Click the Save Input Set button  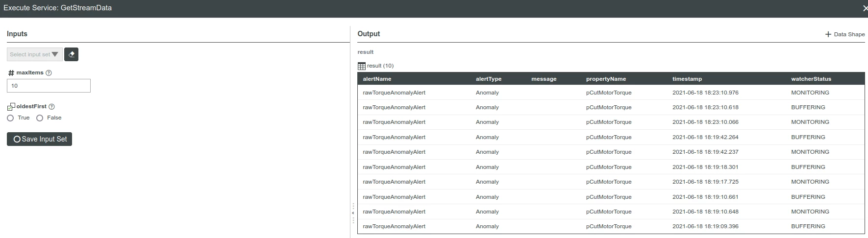point(39,139)
